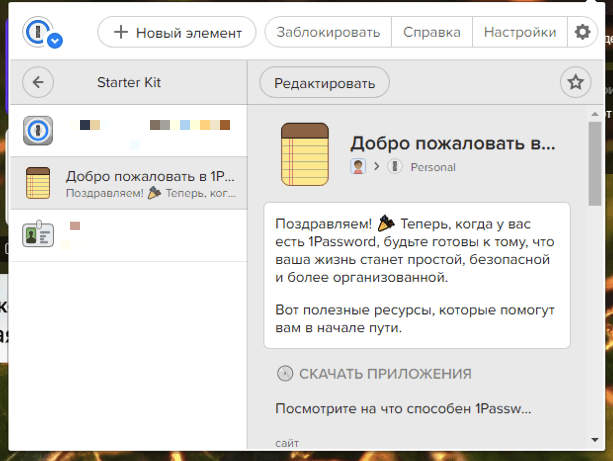Click the detail pane scrollbar thumb
The height and width of the screenshot is (461, 613).
coord(595,163)
